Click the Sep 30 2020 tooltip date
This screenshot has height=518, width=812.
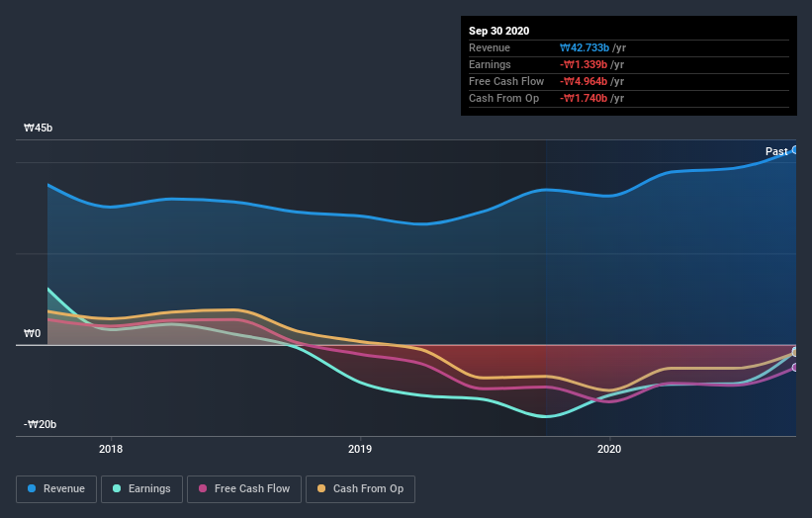click(x=498, y=31)
